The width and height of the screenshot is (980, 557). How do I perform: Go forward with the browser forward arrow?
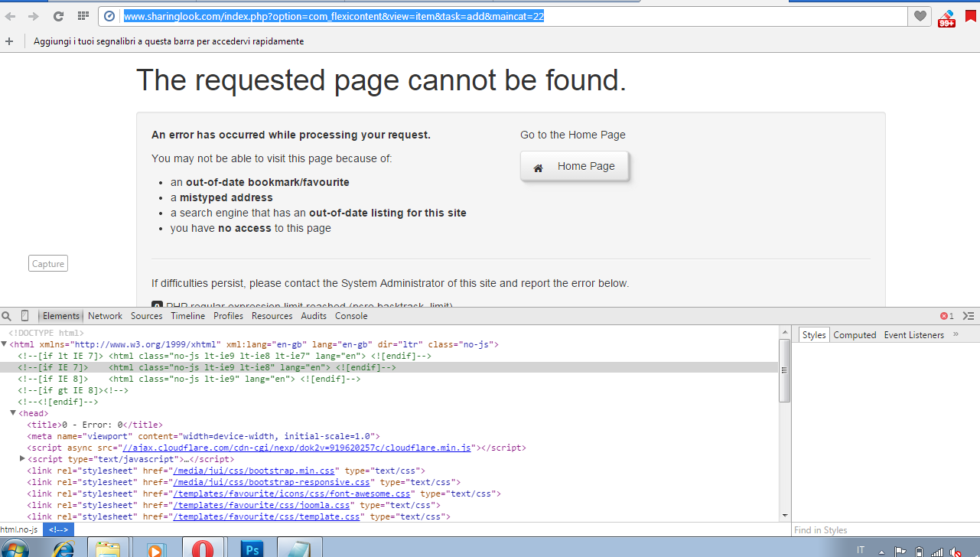coord(33,16)
